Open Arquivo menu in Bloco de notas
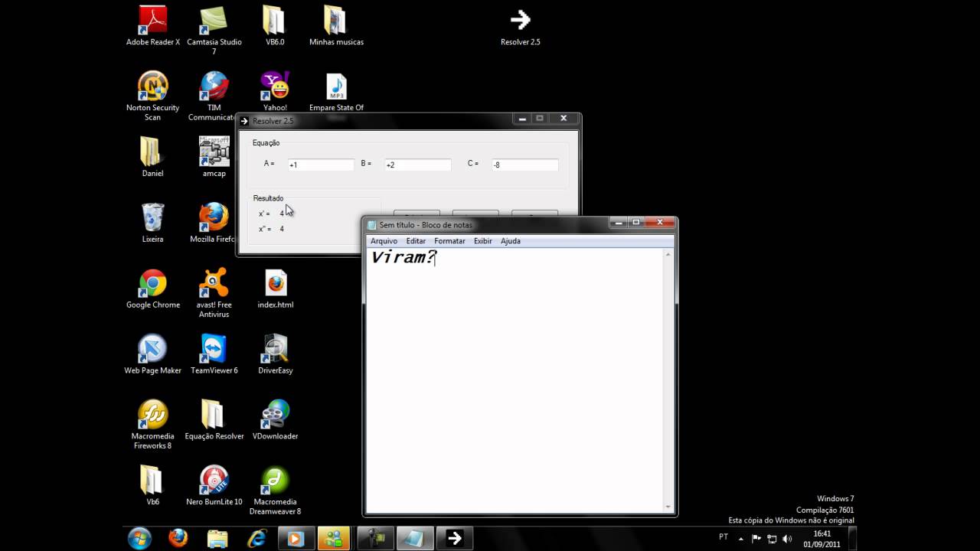This screenshot has height=551, width=980. coord(384,241)
